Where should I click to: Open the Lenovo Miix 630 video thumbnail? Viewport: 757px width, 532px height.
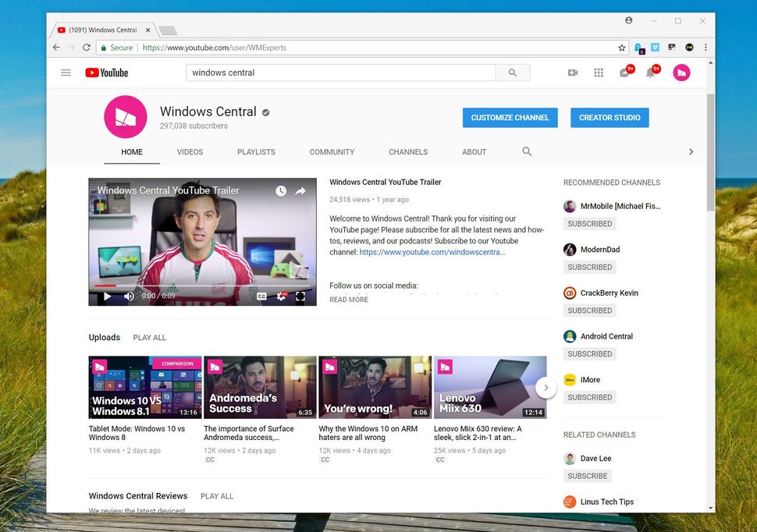coord(490,386)
